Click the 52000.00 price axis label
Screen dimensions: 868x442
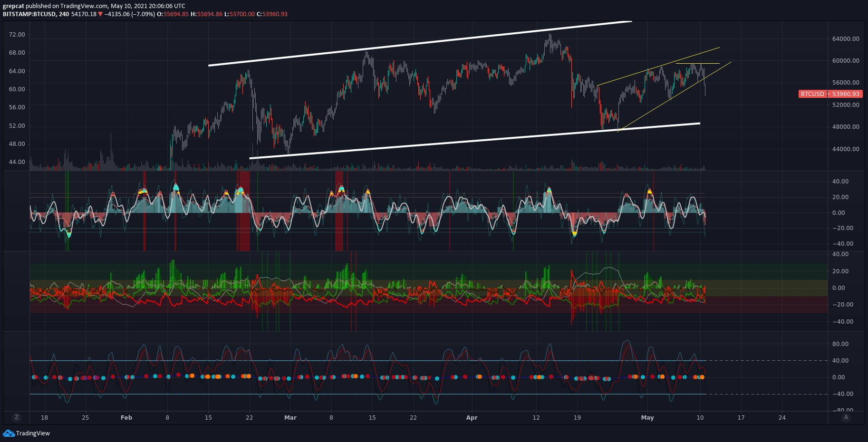(846, 105)
